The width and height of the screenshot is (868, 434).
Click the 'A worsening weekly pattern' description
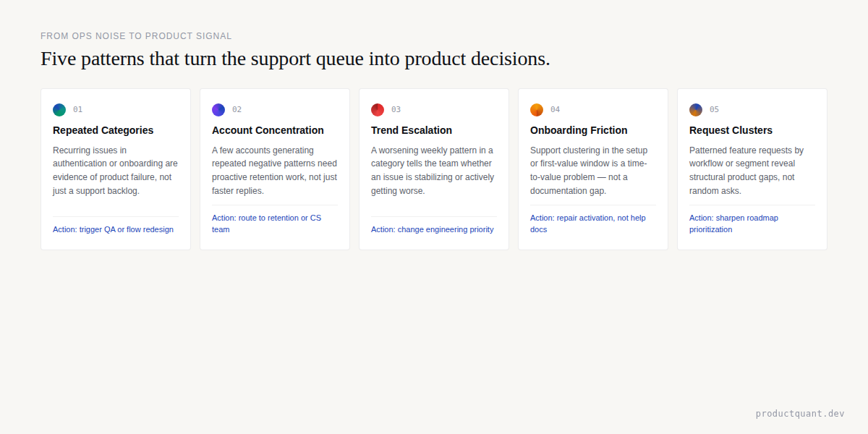tap(433, 171)
